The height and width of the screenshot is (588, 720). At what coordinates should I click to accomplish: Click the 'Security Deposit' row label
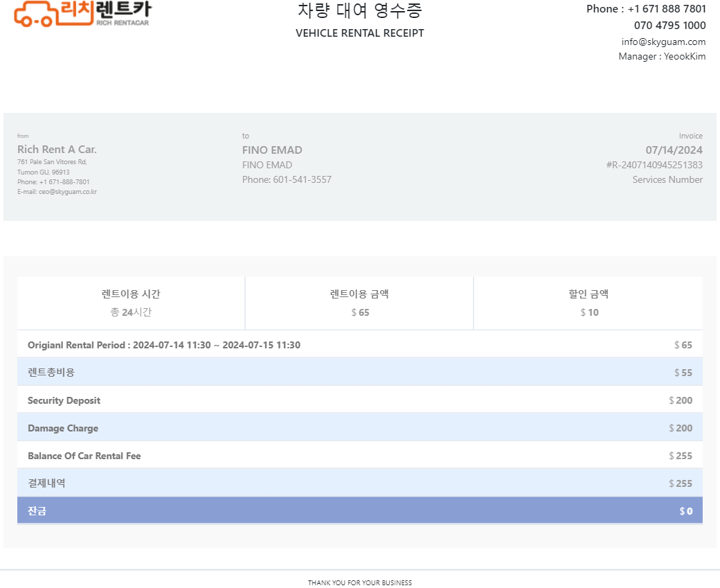tap(64, 400)
